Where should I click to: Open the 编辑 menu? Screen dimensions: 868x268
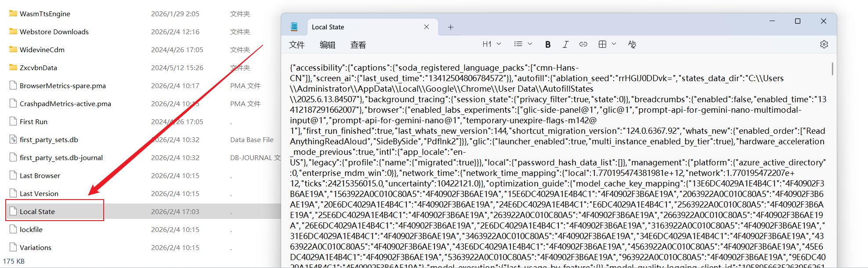click(x=327, y=45)
